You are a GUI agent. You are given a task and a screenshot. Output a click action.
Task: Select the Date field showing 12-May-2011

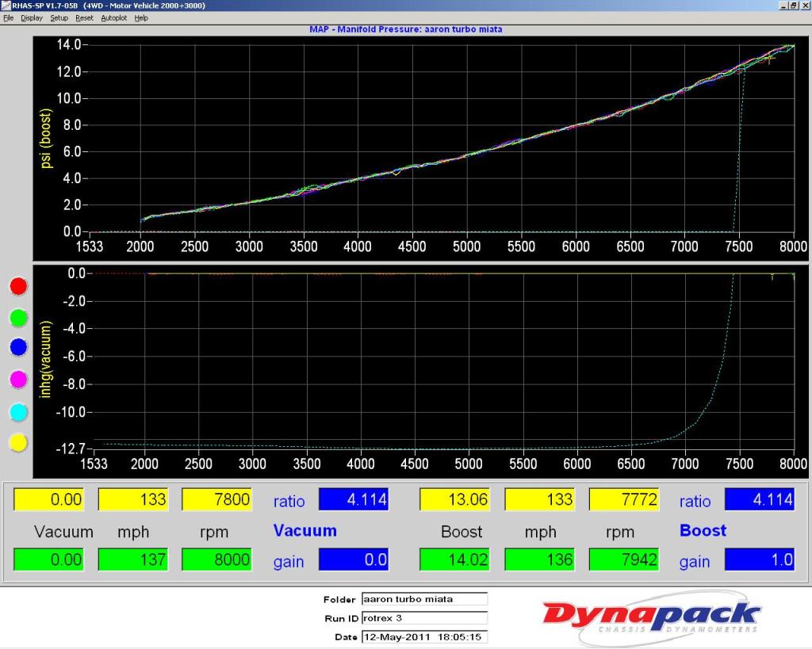(424, 637)
